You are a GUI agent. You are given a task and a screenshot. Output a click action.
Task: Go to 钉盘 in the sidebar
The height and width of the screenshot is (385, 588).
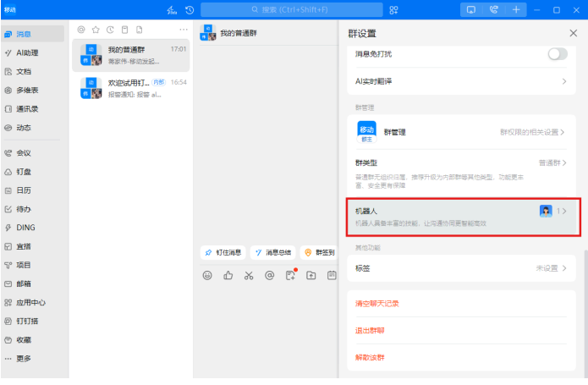pos(25,172)
